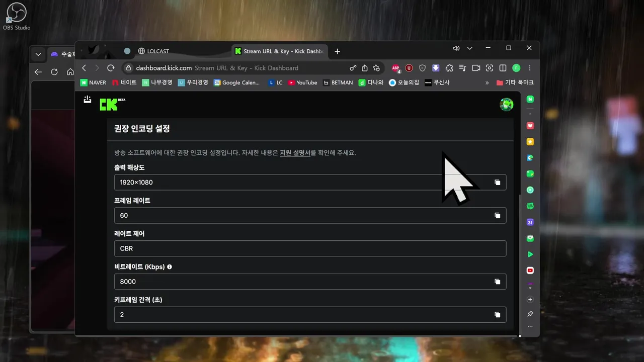The width and height of the screenshot is (644, 362).
Task: Open the LC bookmark
Action: coord(276,82)
